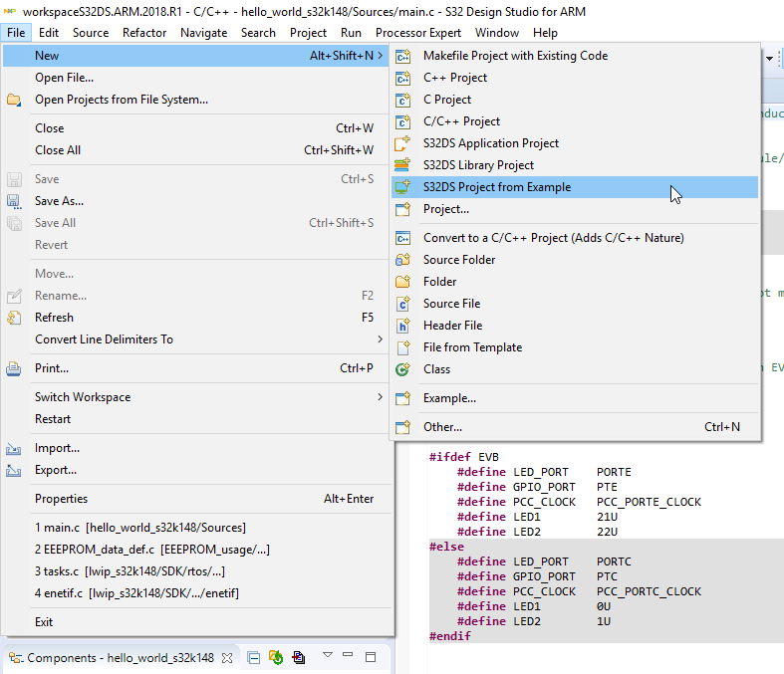Open recent file 1 main.c
The height and width of the screenshot is (674, 784).
(195, 528)
